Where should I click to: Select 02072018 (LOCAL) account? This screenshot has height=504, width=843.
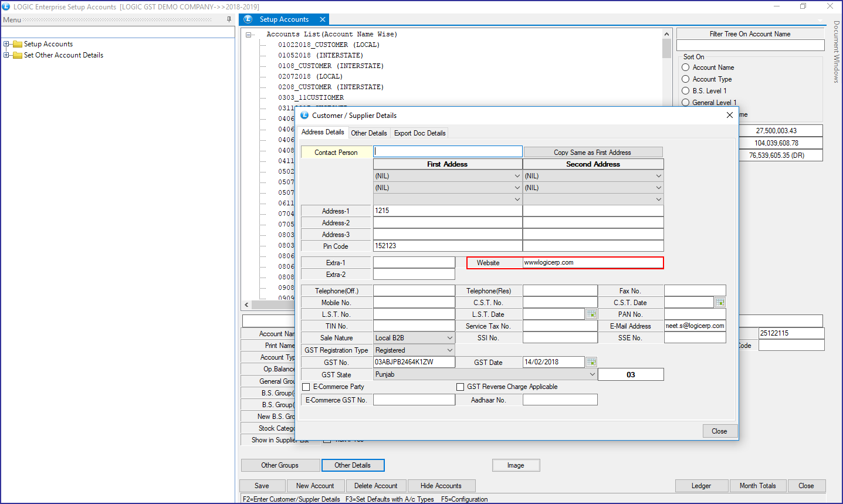click(x=310, y=77)
